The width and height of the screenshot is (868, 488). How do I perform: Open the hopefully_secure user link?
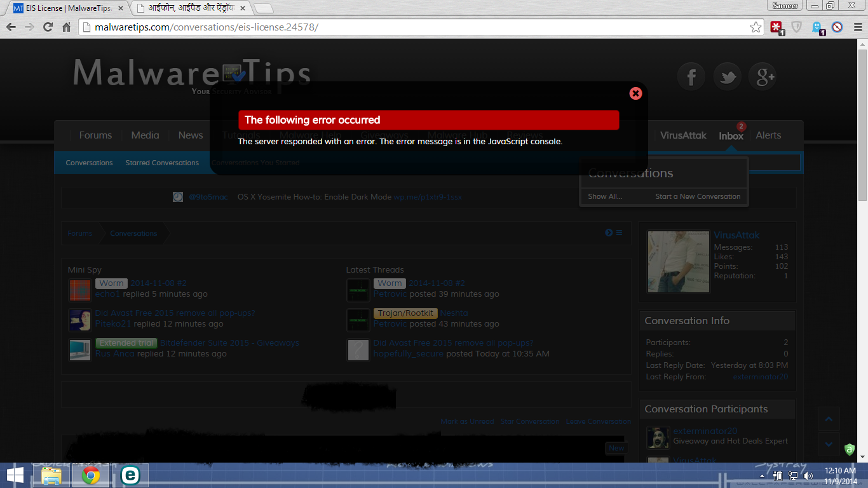408,353
